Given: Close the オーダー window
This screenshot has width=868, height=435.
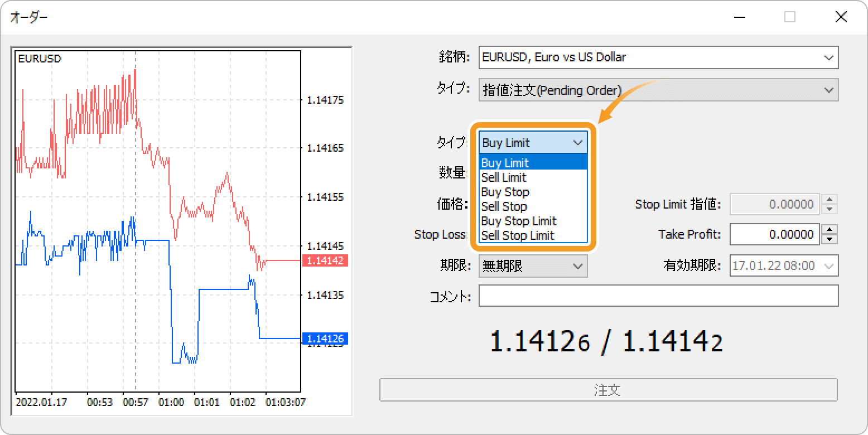Looking at the screenshot, I should (x=841, y=17).
